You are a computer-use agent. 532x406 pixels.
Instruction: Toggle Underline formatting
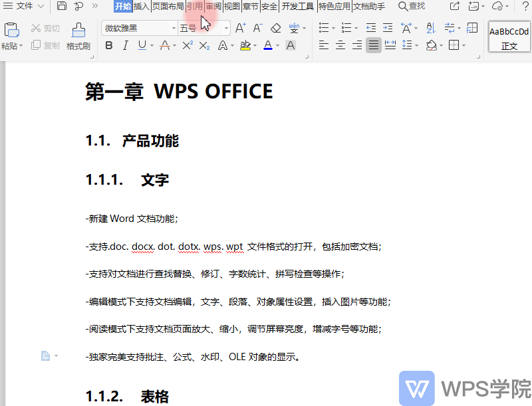tap(142, 45)
